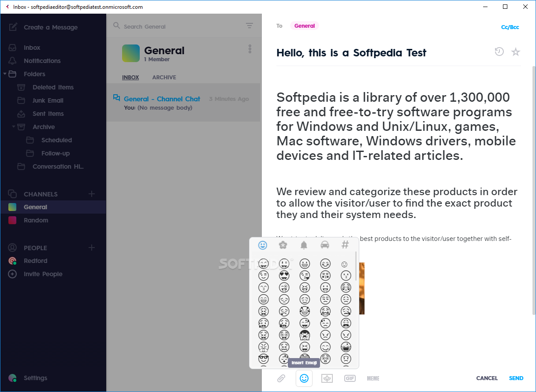Screen dimensions: 536x392
Task: Insert the winking tongue-out emoji
Action: pyautogui.click(x=284, y=288)
